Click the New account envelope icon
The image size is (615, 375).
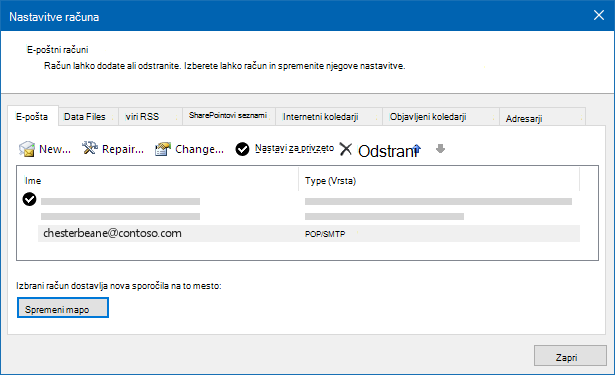click(27, 149)
